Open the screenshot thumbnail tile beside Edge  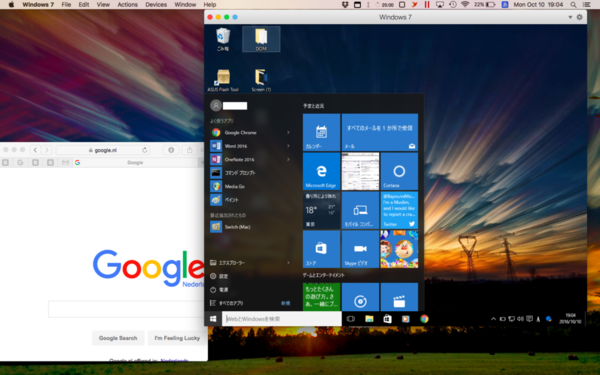pos(360,171)
